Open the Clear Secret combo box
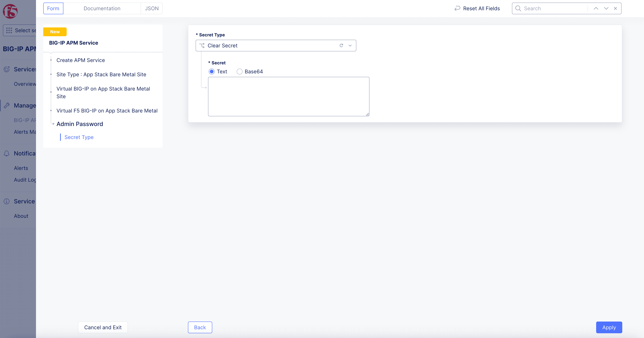 276,46
